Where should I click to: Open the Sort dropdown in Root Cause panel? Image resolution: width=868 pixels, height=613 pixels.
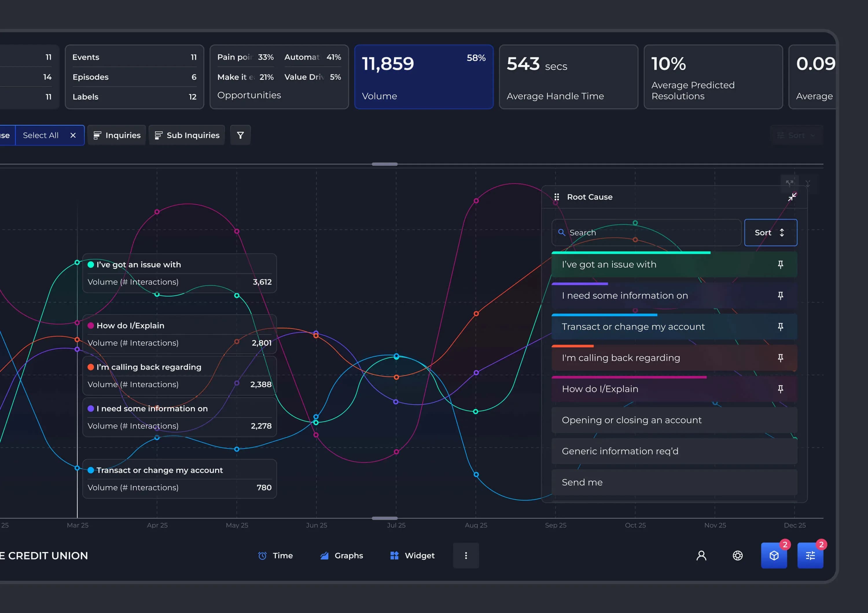pos(770,233)
